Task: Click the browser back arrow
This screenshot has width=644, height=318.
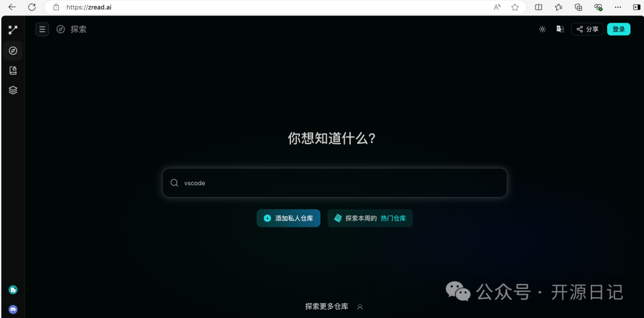Action: [13, 7]
